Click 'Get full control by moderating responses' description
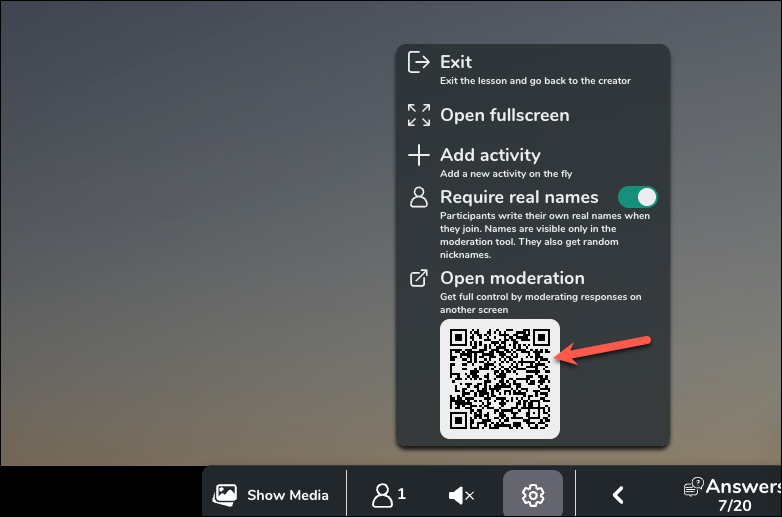 tap(541, 303)
